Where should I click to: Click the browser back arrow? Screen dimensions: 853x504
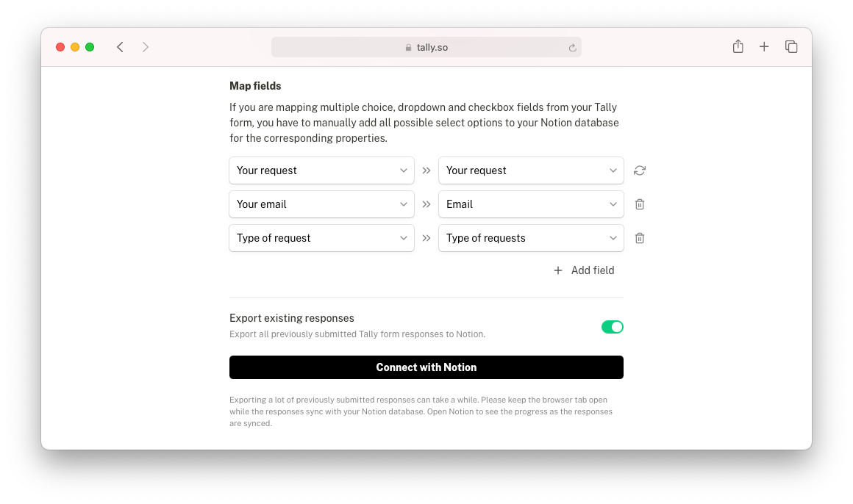click(x=120, y=47)
